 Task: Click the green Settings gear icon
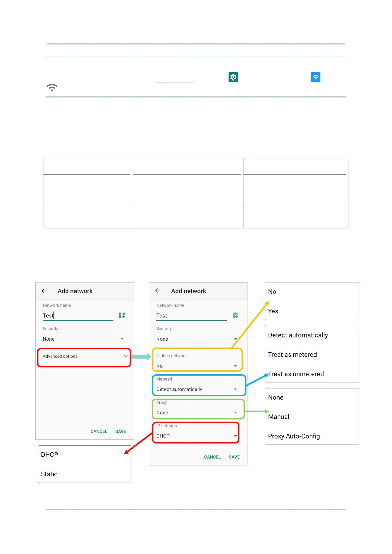[233, 77]
